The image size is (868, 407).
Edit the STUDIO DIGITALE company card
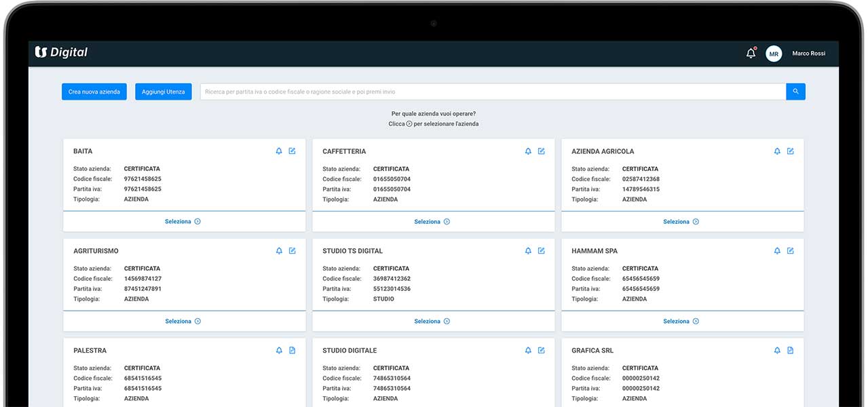click(542, 351)
